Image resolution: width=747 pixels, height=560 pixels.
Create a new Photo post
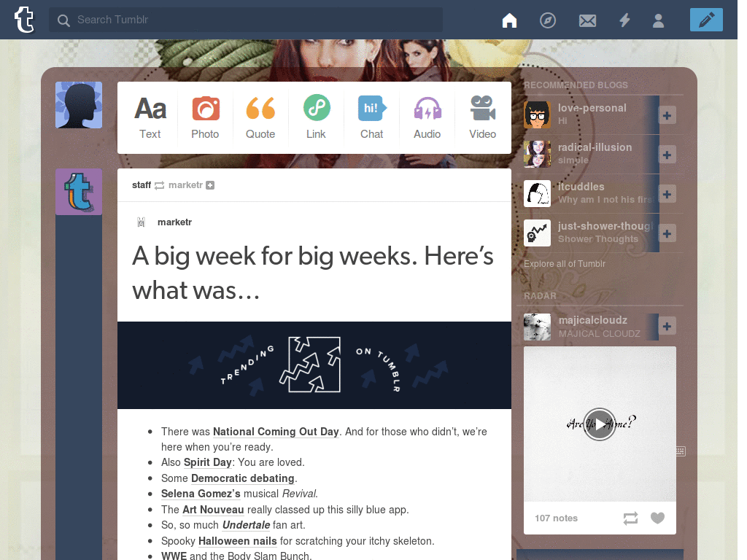click(205, 117)
